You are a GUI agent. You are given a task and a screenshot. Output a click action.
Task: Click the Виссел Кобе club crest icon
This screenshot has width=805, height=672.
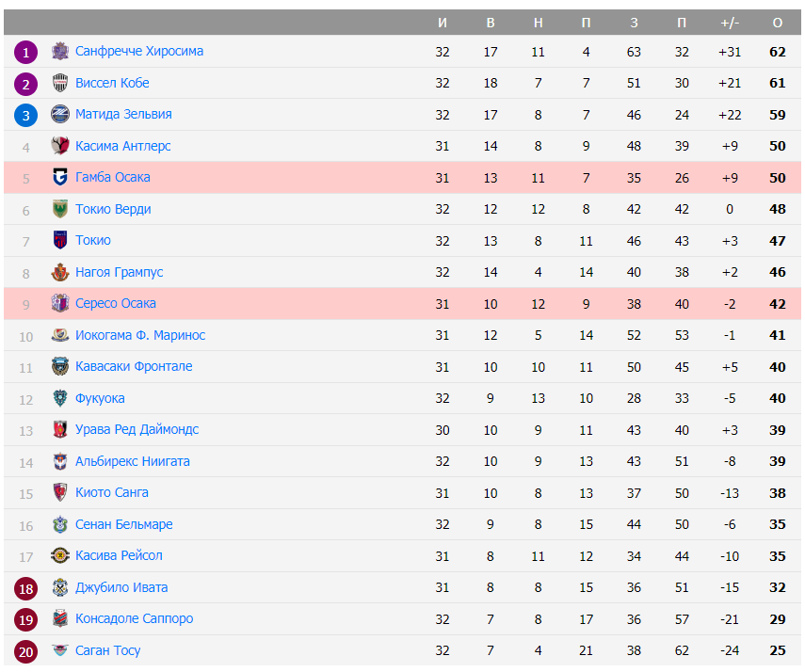60,83
